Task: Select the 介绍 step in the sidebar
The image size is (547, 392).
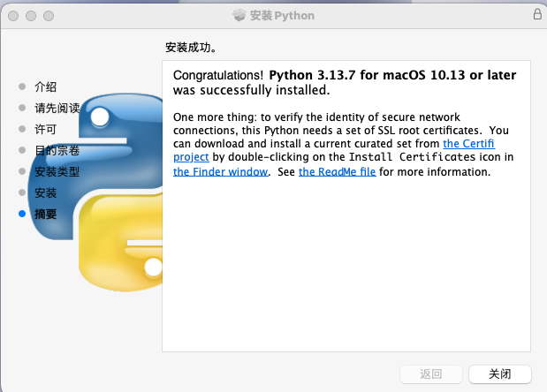Action: pyautogui.click(x=45, y=87)
